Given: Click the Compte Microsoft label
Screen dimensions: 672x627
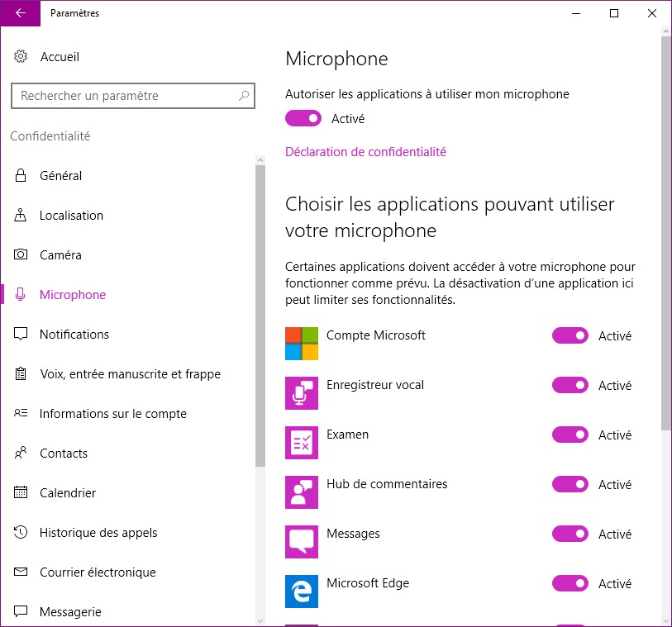Looking at the screenshot, I should point(376,335).
